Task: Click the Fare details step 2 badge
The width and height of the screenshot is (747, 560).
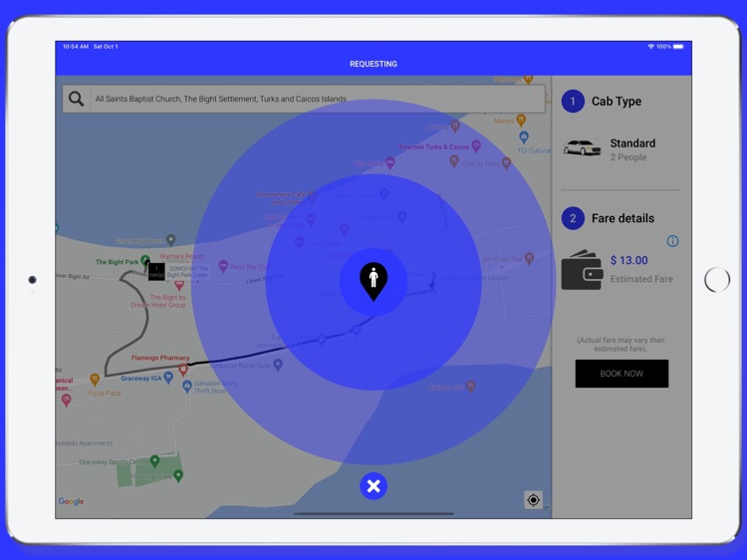Action: [573, 218]
